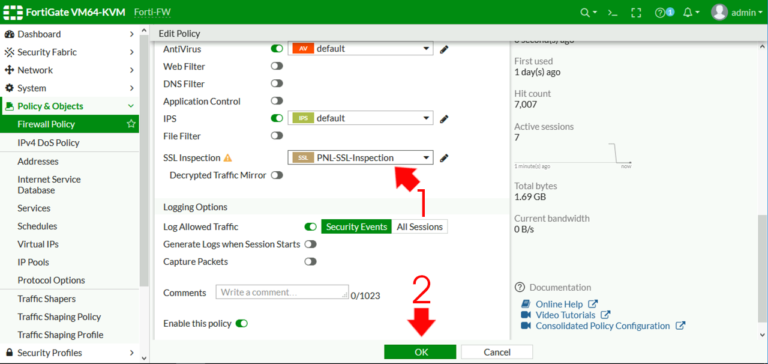The image size is (768, 364).
Task: Click the Comments text field
Action: point(282,292)
